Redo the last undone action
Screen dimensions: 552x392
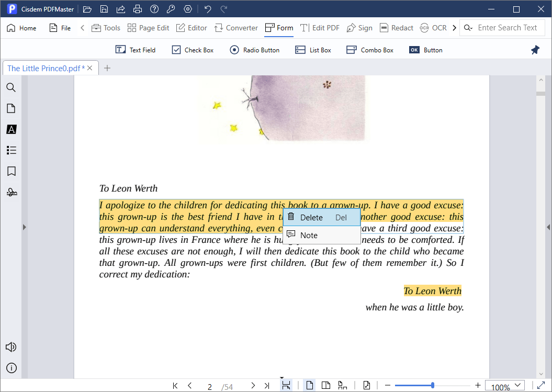(x=223, y=9)
